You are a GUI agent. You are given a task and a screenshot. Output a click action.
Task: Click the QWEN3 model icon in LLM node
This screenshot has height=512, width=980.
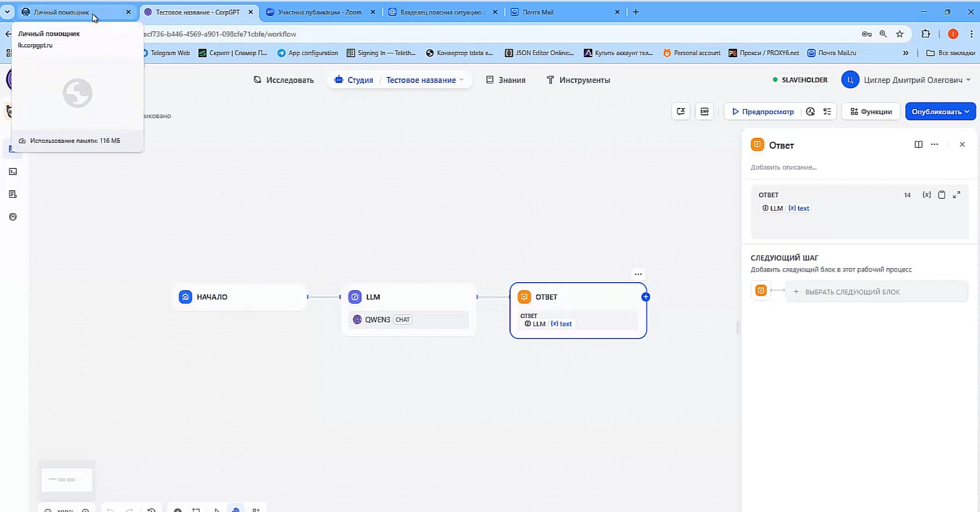(x=357, y=320)
